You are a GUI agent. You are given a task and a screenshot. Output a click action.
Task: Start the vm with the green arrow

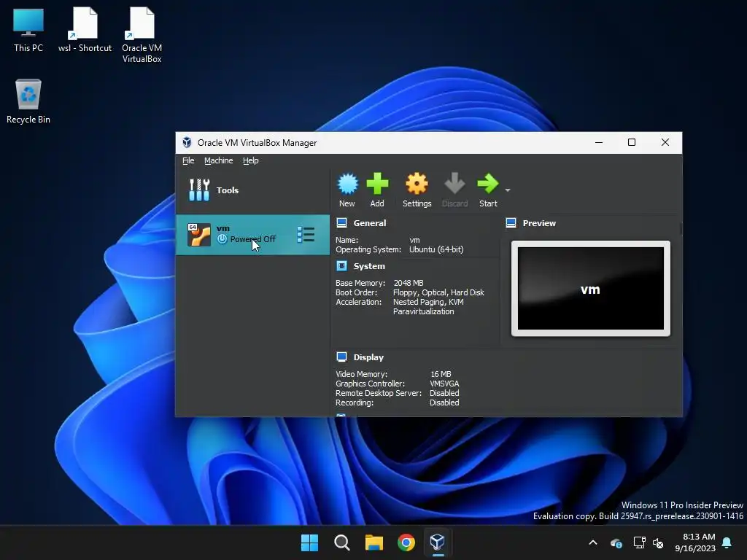click(488, 184)
